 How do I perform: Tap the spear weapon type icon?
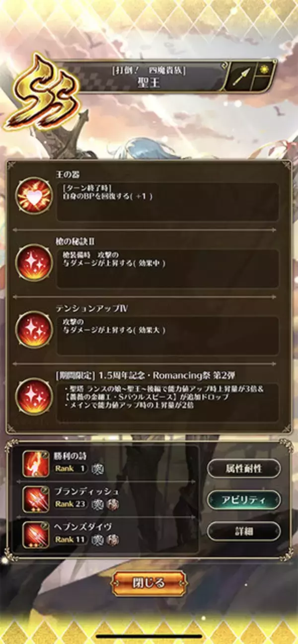pos(241,76)
